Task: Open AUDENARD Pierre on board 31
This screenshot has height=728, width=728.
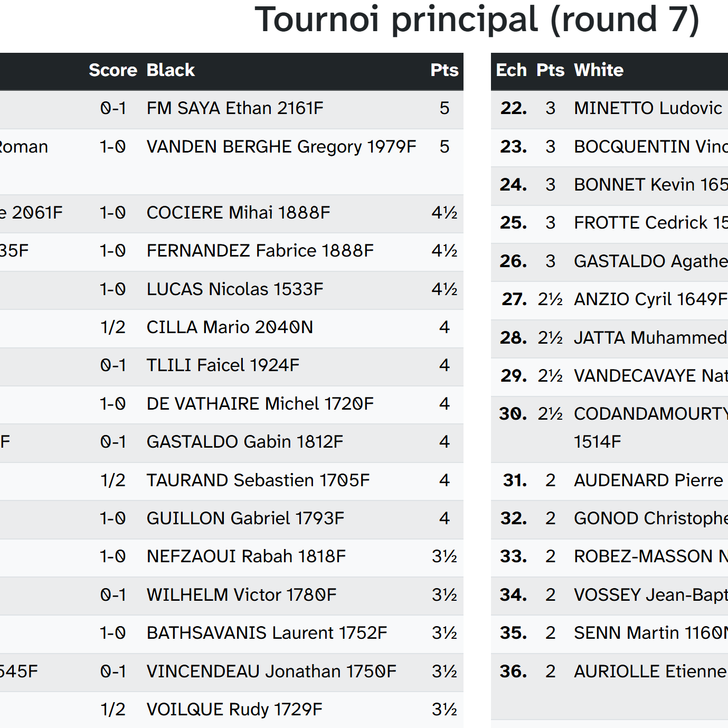Action: point(648,480)
